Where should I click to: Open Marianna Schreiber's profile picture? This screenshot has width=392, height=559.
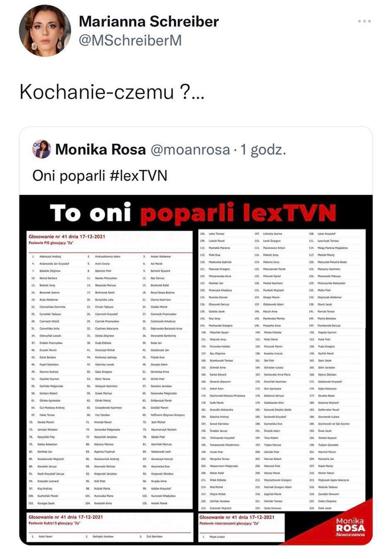(45, 31)
